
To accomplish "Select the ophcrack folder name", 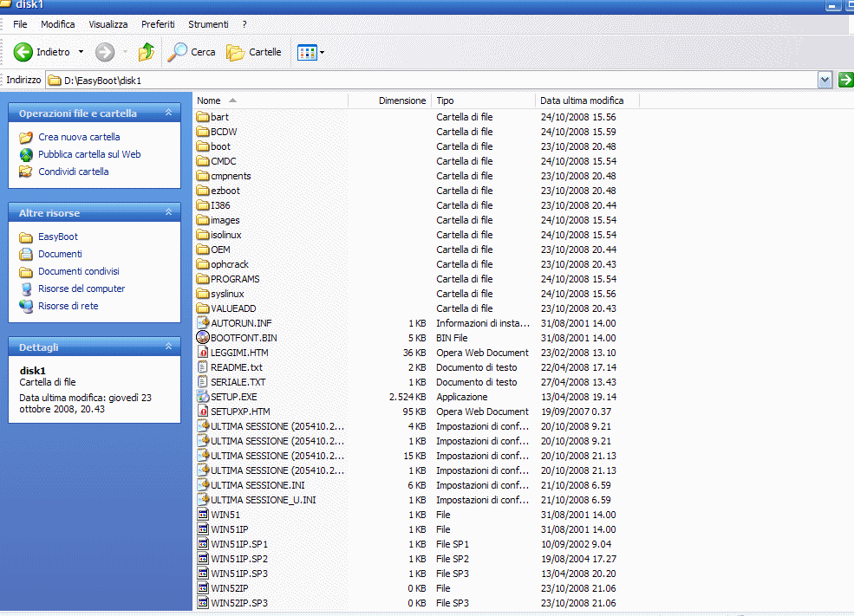I will tap(229, 264).
